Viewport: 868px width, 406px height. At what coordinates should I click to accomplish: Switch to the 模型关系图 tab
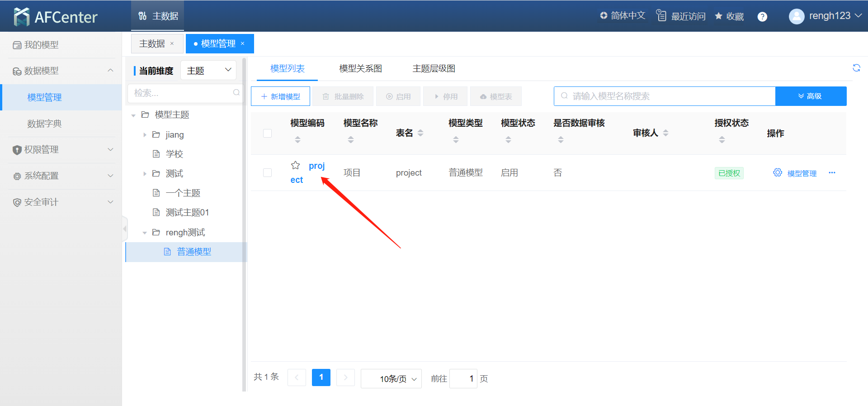click(360, 68)
